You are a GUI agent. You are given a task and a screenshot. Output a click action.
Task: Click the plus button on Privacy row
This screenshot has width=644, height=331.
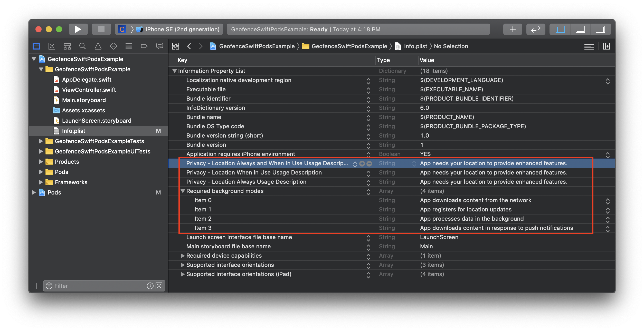pos(362,164)
